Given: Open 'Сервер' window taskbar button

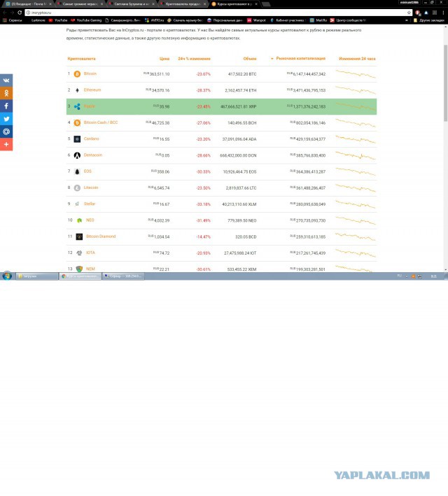Looking at the screenshot, I should (124, 276).
